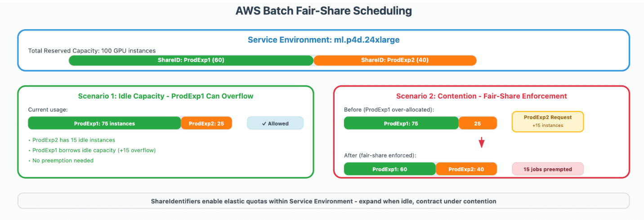Screen dimensions: 644x220
Task: Select the orange 'ProdExp2: 40' bar
Action: pos(466,169)
